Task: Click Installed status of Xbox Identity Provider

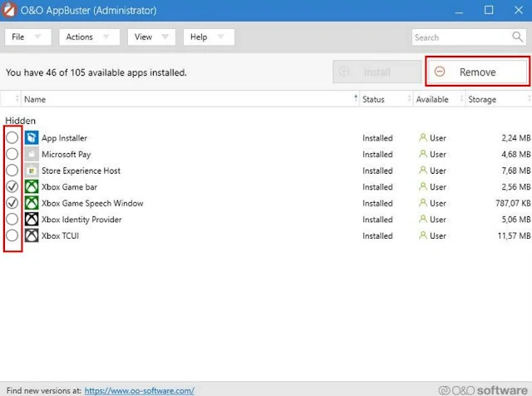Action: click(377, 220)
